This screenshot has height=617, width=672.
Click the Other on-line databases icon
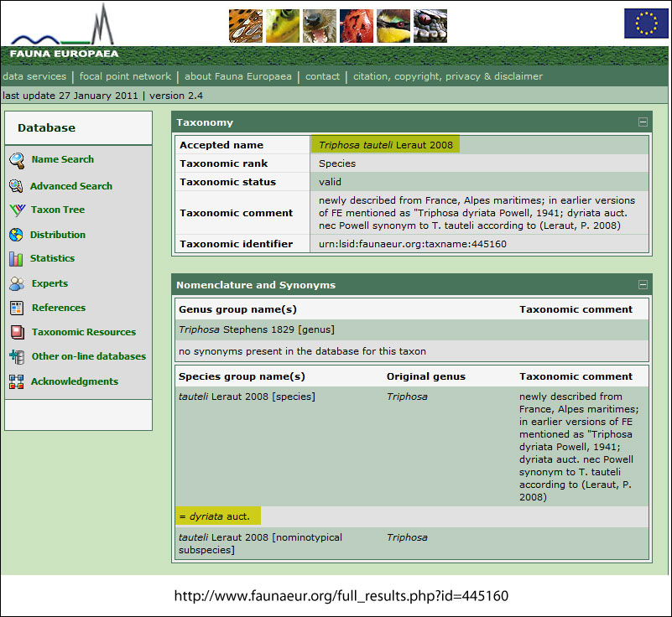[16, 356]
